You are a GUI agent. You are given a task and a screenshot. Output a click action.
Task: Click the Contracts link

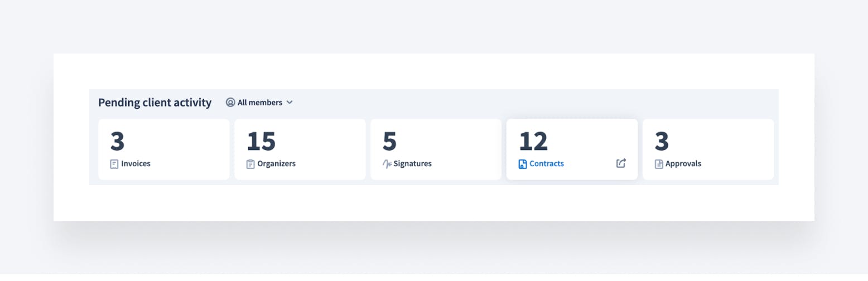point(547,164)
